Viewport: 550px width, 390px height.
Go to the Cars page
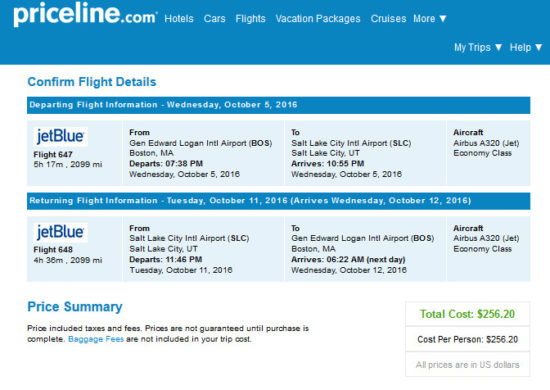coord(214,19)
